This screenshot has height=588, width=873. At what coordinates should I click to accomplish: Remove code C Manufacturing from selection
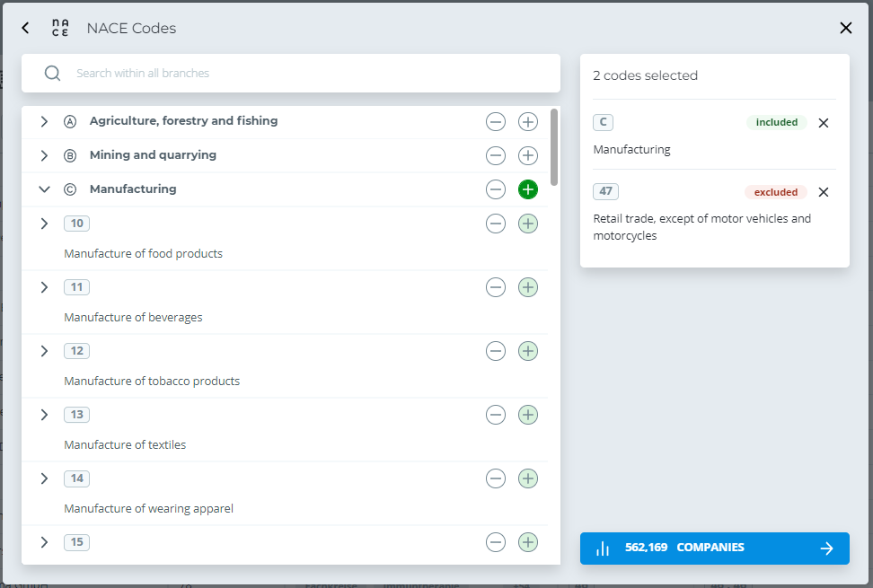pyautogui.click(x=824, y=123)
